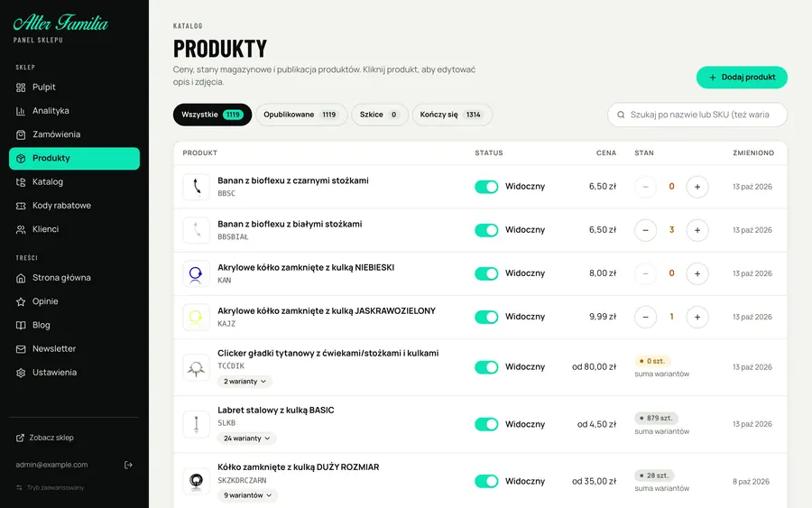Open Pulpit dashboard icon in sidebar
The height and width of the screenshot is (508, 812).
21,88
